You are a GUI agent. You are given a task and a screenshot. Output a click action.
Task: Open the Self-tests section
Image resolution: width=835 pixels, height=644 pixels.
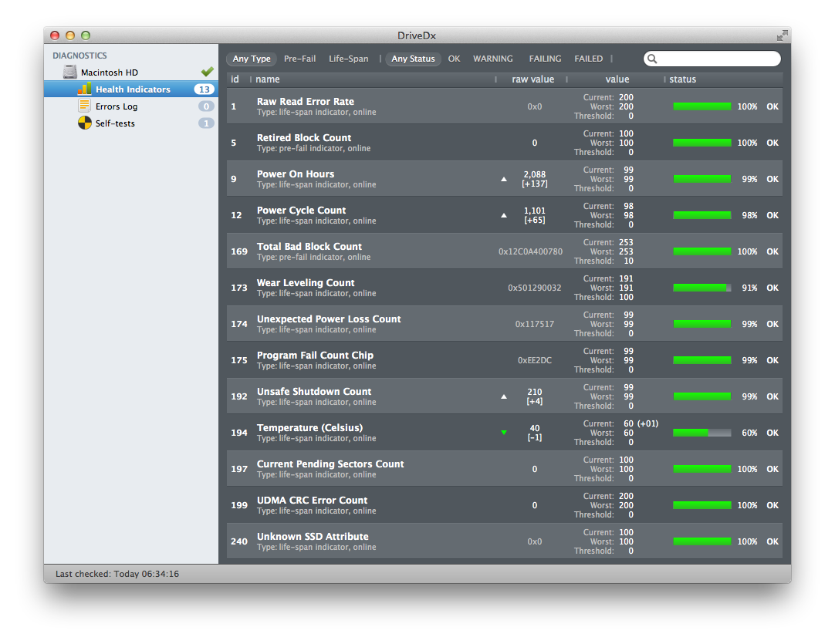(131, 123)
